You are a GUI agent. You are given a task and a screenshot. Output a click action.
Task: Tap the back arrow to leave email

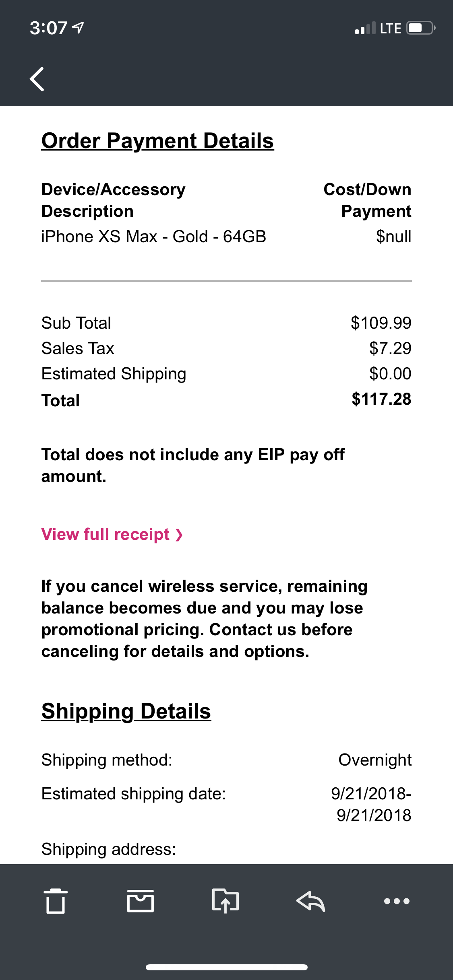click(x=37, y=79)
